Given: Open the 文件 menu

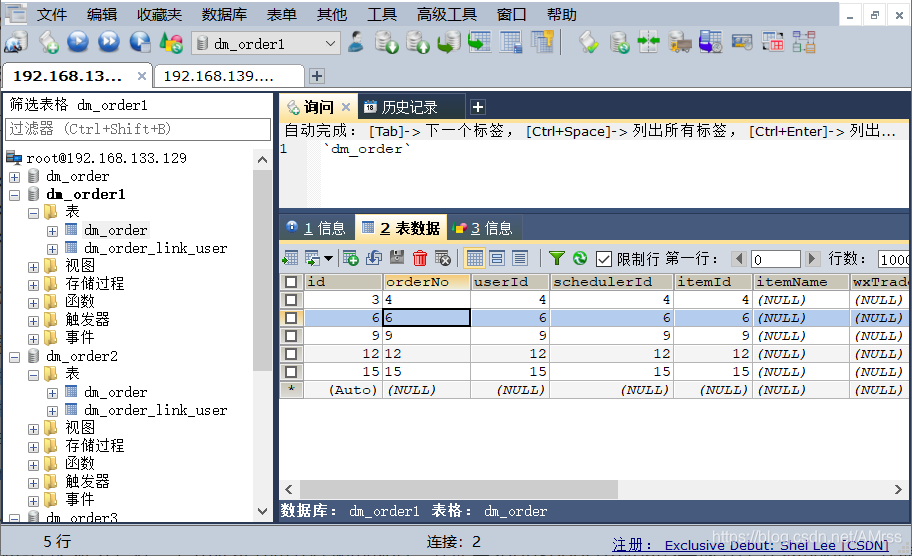Looking at the screenshot, I should pos(52,14).
